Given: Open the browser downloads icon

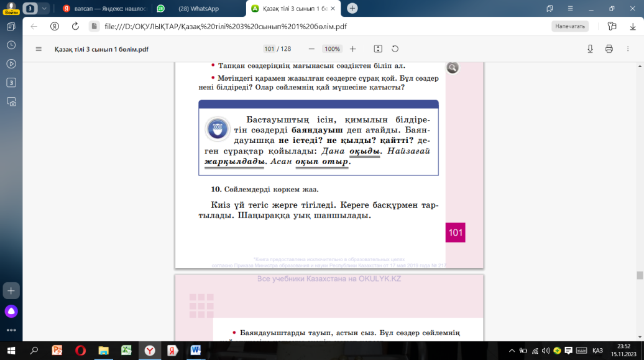Looking at the screenshot, I should click(x=633, y=26).
